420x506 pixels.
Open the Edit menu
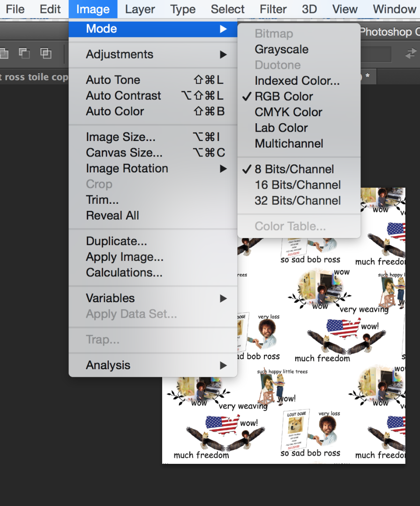[50, 9]
